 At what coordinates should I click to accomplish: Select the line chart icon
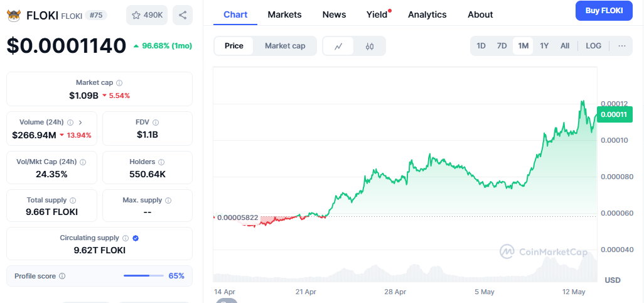pos(338,46)
